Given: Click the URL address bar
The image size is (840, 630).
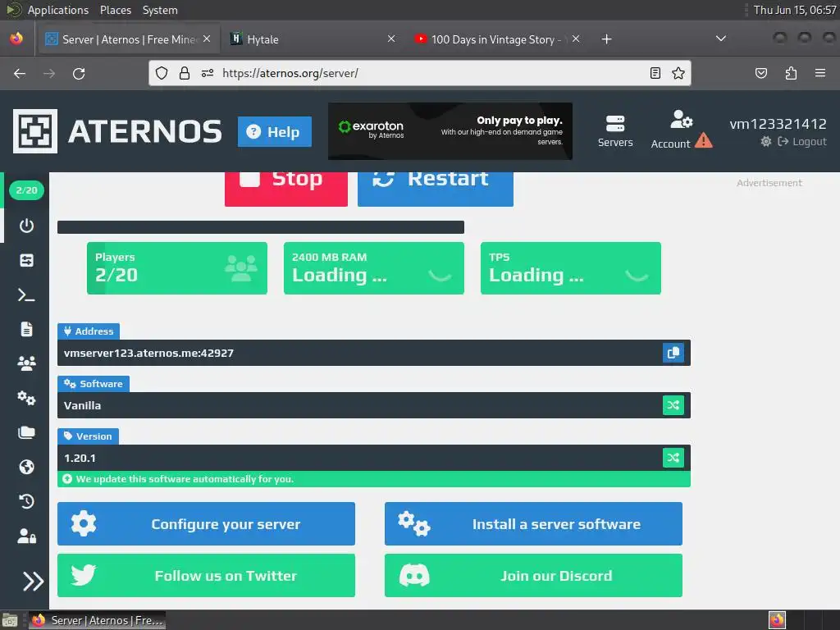Looking at the screenshot, I should (421, 73).
